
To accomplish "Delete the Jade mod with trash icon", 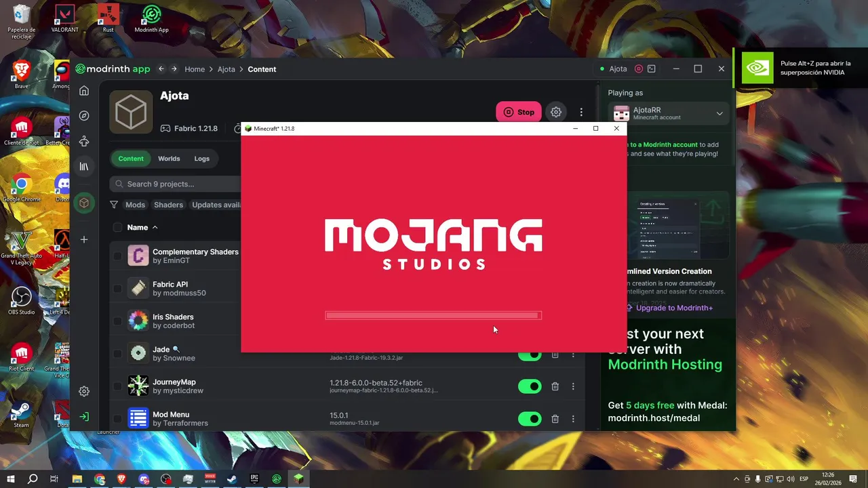I will pos(555,354).
